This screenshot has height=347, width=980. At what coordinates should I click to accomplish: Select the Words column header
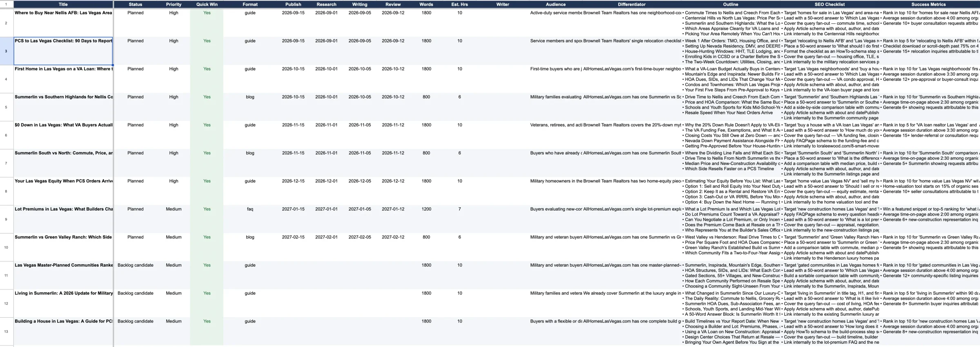[426, 4]
